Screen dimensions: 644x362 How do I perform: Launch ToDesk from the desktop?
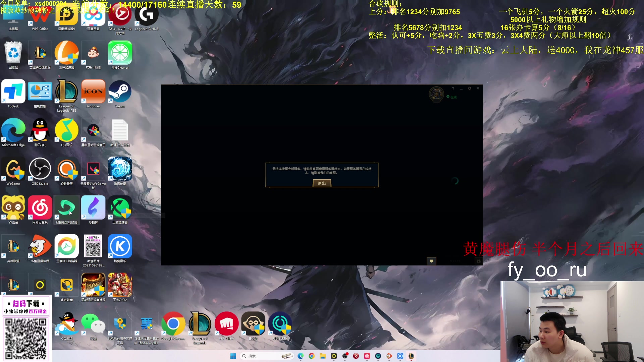coord(13,94)
